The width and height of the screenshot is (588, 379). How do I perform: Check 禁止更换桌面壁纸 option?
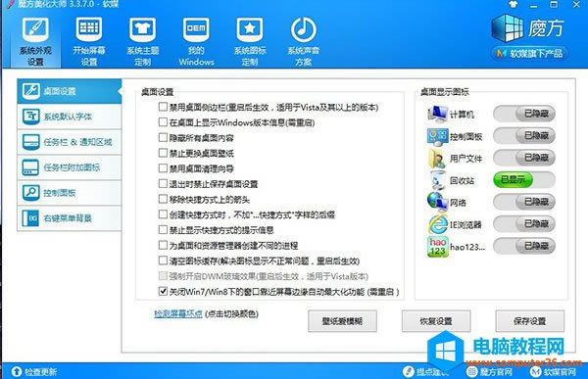coord(163,153)
